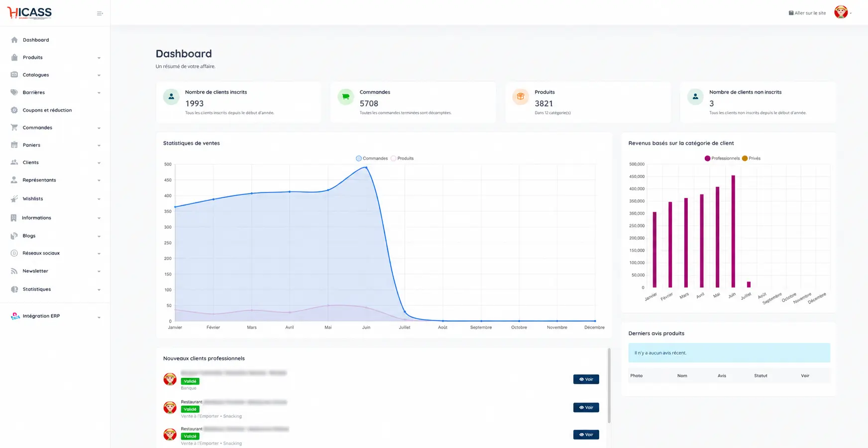Image resolution: width=868 pixels, height=448 pixels.
Task: Toggle the Produits series in sales chart legend
Action: [402, 158]
